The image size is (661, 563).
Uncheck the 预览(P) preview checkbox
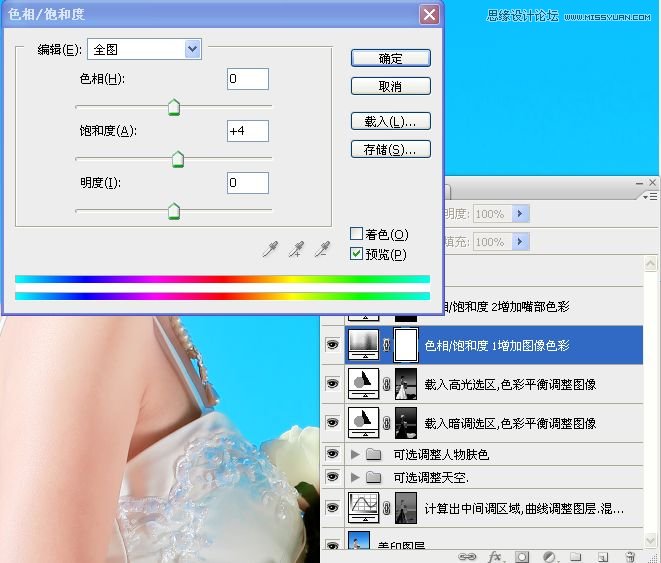pyautogui.click(x=356, y=254)
